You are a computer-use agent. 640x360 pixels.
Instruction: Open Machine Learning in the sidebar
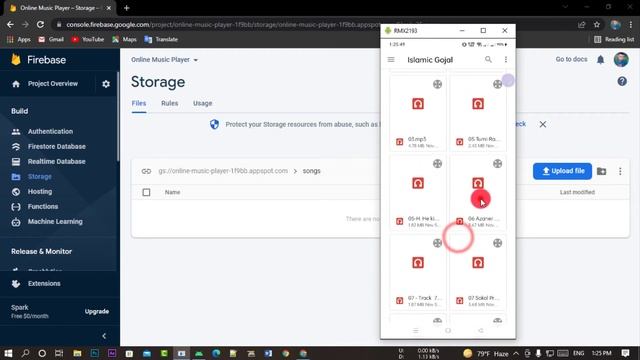pos(55,222)
